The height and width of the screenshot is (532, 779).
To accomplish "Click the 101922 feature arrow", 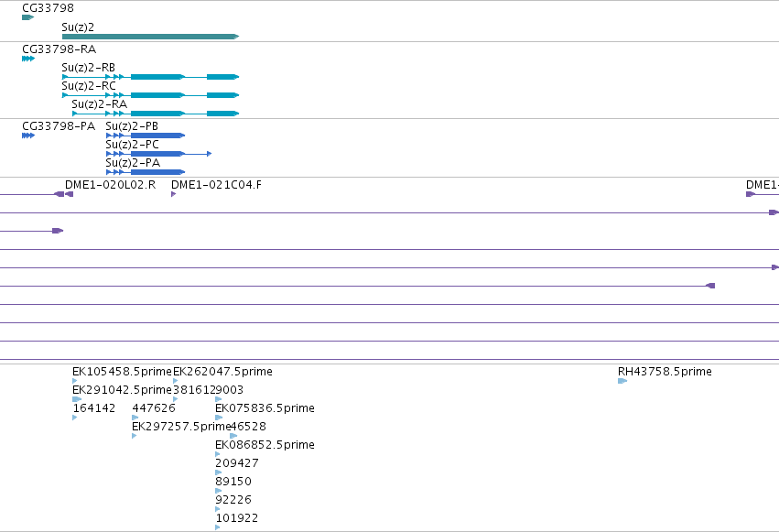I will (x=218, y=527).
